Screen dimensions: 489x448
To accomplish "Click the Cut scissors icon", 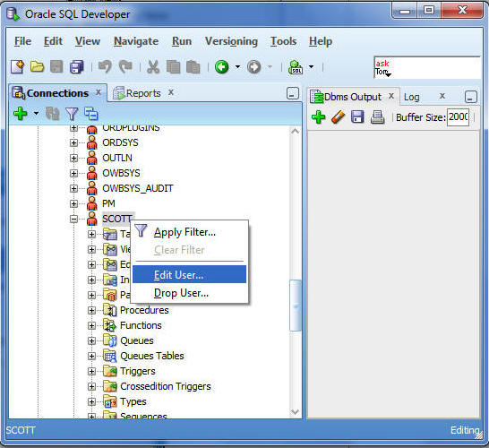I will 153,67.
